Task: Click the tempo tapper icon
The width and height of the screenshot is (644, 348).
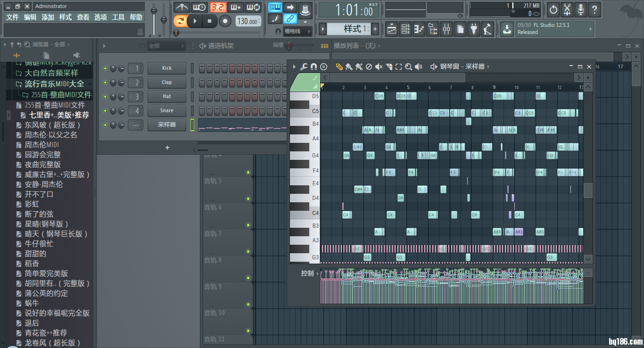Action: tap(487, 29)
